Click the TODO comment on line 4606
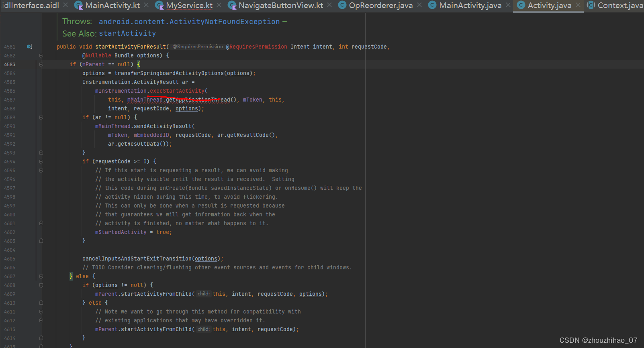This screenshot has height=348, width=644. pos(217,267)
